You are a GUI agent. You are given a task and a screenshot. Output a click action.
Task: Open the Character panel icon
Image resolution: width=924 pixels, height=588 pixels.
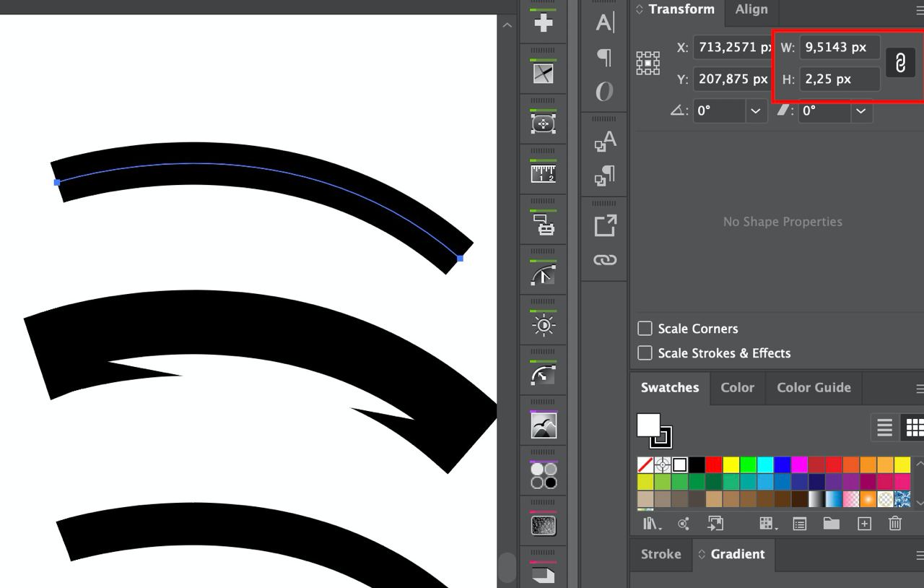pyautogui.click(x=605, y=22)
